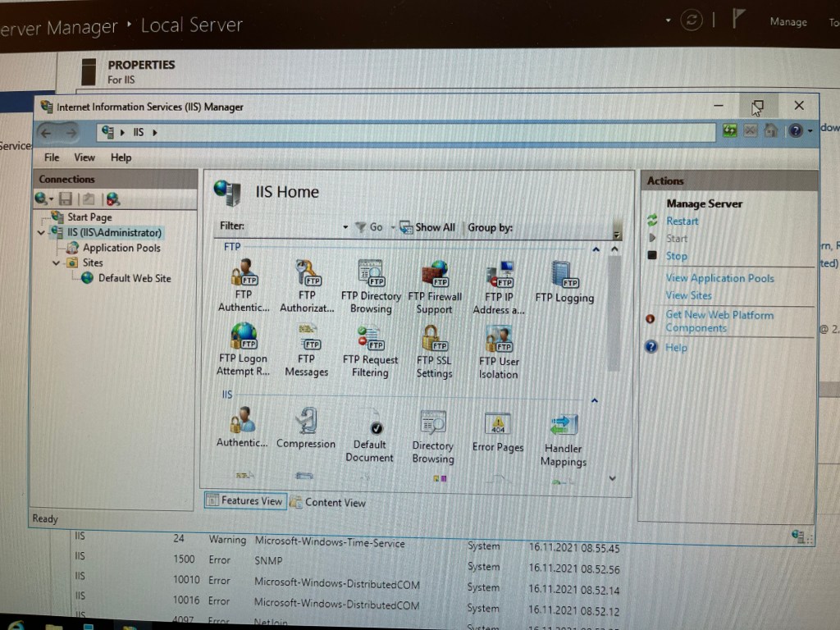Open FTP Directory Browsing feature
This screenshot has height=630, width=840.
pos(371,275)
